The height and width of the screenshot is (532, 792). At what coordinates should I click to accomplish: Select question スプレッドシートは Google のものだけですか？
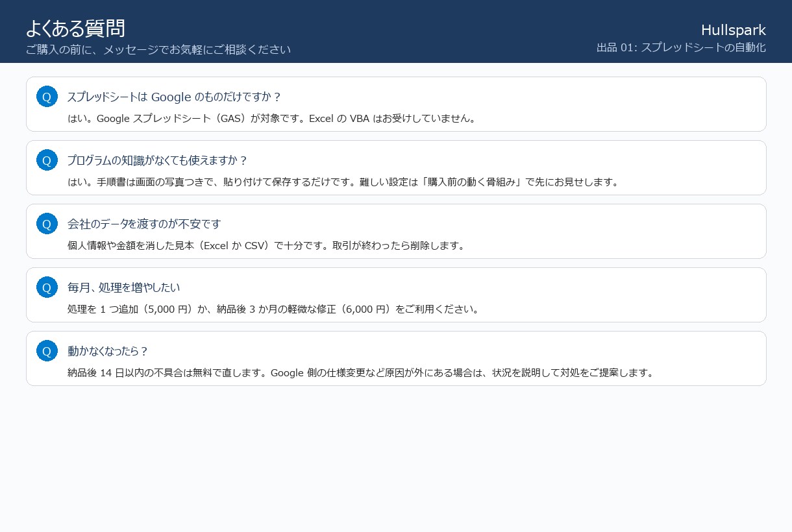(x=175, y=97)
